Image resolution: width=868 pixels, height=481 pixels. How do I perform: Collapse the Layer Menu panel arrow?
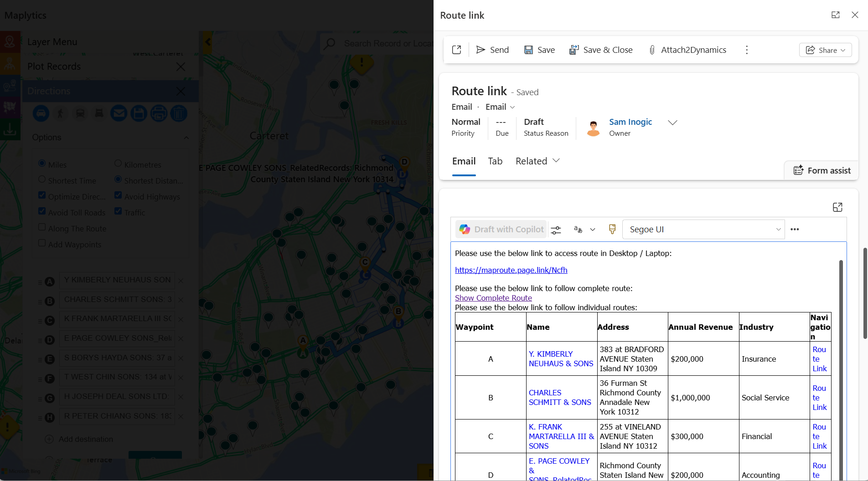[208, 42]
